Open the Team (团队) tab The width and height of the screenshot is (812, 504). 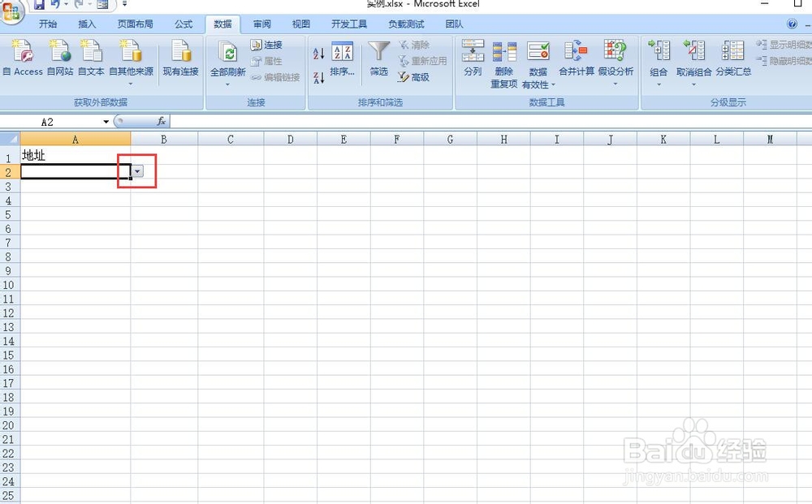(454, 24)
